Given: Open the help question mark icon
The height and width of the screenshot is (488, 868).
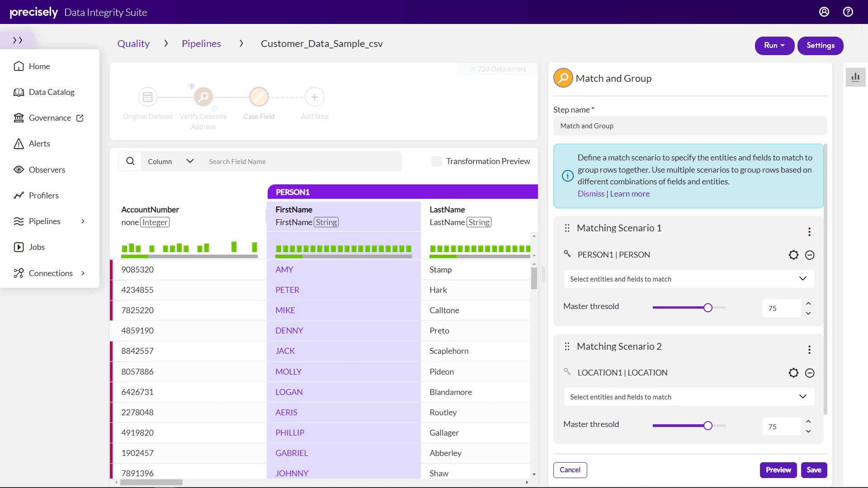Looking at the screenshot, I should click(848, 12).
